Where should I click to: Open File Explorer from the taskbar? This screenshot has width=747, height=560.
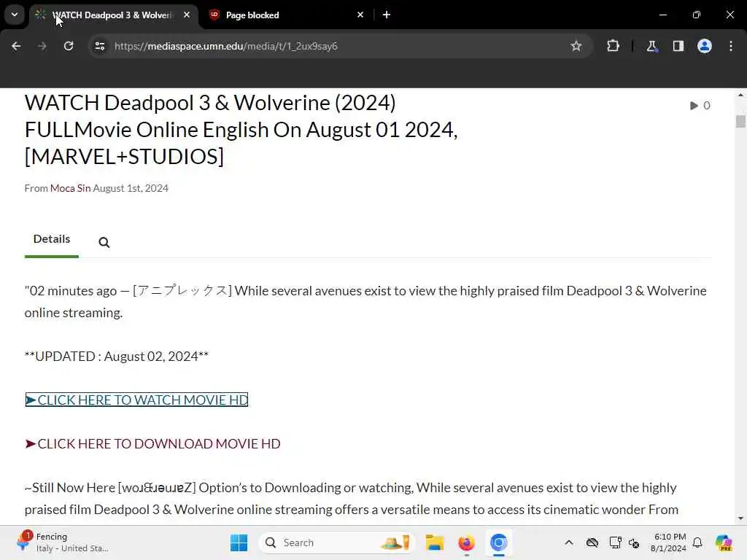(x=435, y=542)
